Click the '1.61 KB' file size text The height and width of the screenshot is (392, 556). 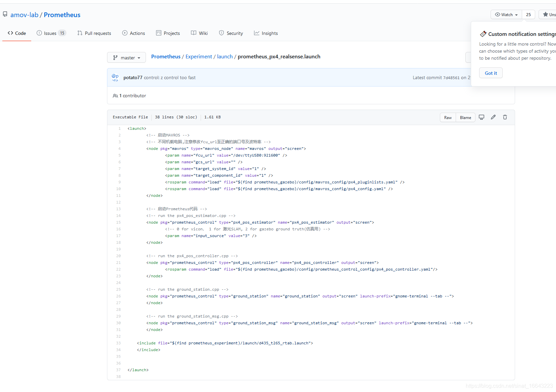point(212,117)
